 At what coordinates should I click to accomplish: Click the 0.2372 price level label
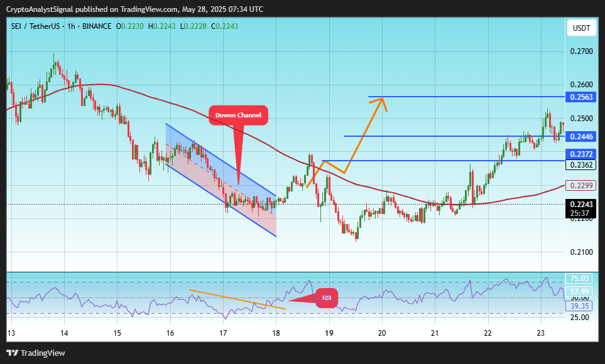tap(581, 154)
